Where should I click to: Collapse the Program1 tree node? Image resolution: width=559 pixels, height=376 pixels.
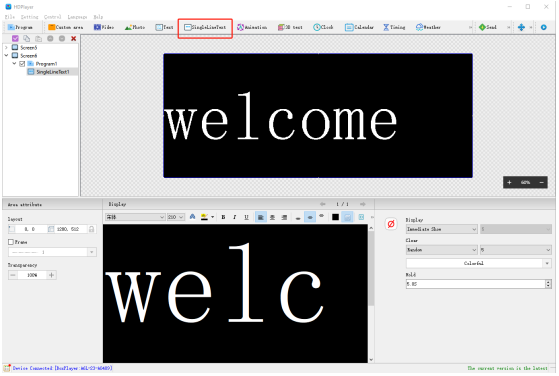click(x=14, y=63)
